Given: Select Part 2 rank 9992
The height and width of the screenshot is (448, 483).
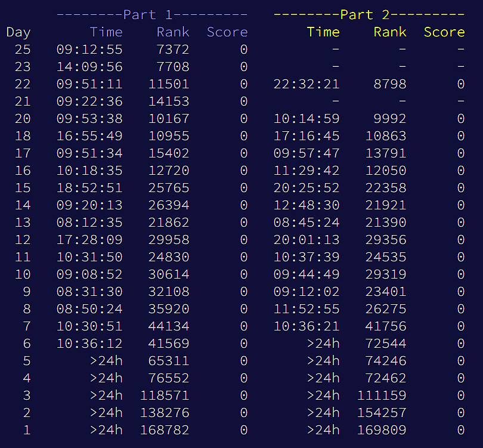Looking at the screenshot, I should 389,118.
